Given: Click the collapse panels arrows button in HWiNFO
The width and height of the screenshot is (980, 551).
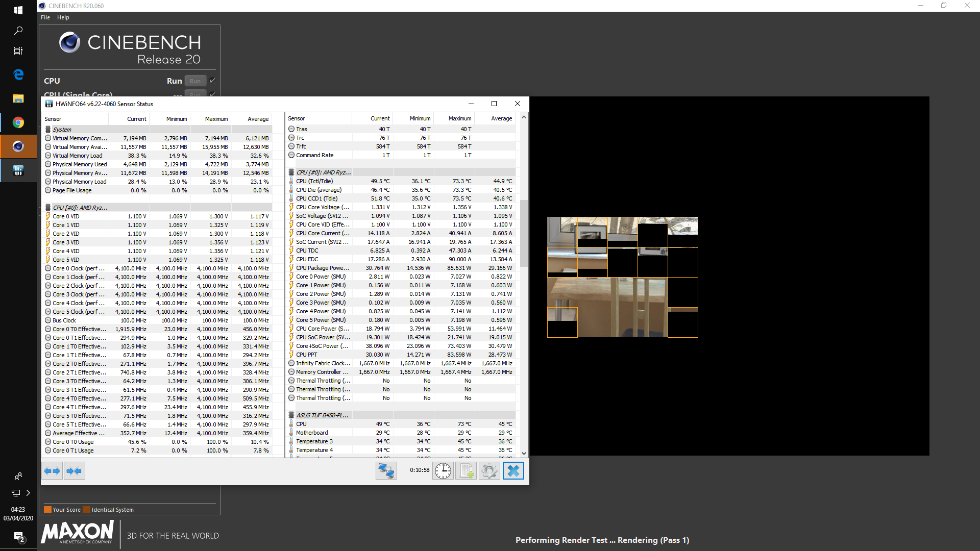Looking at the screenshot, I should pos(74,471).
